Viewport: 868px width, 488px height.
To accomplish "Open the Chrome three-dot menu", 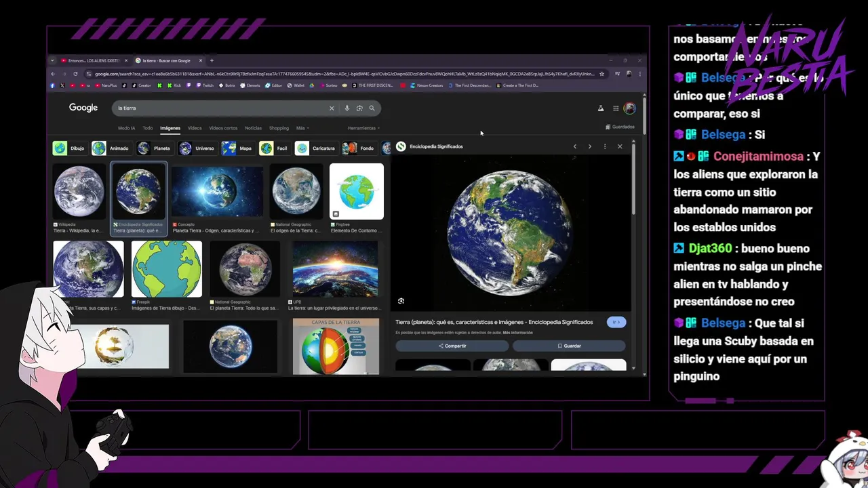I will point(639,74).
